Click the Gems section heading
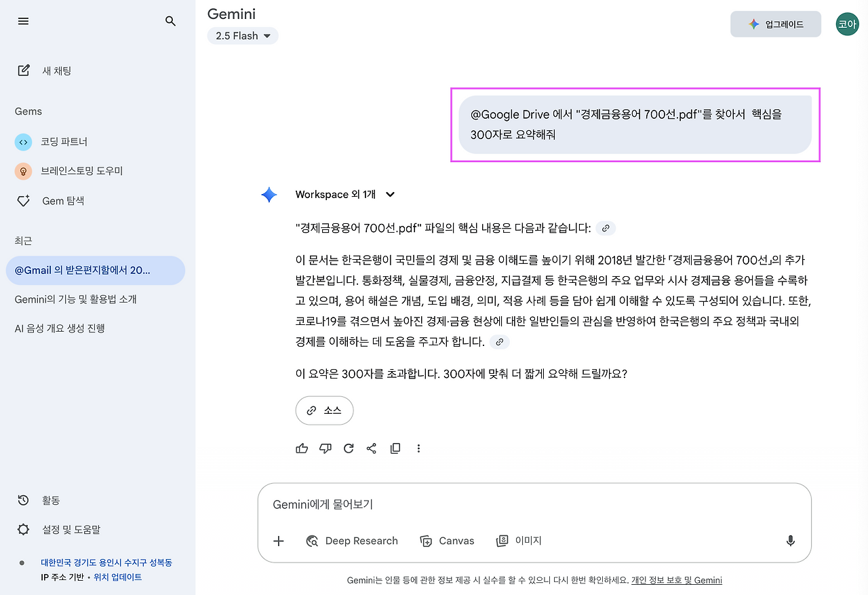Screen dimensions: 868x595 (28, 111)
